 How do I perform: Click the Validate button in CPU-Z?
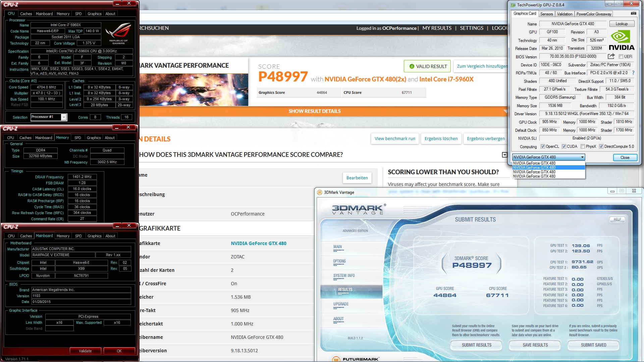85,351
